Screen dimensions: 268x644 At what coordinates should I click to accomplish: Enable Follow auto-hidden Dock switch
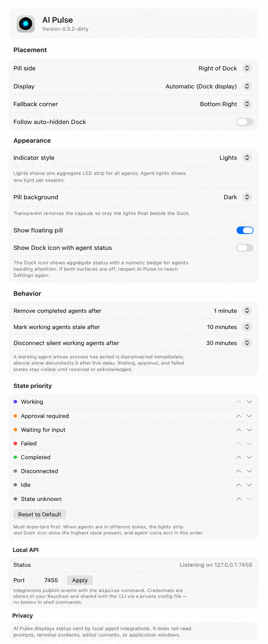point(245,122)
